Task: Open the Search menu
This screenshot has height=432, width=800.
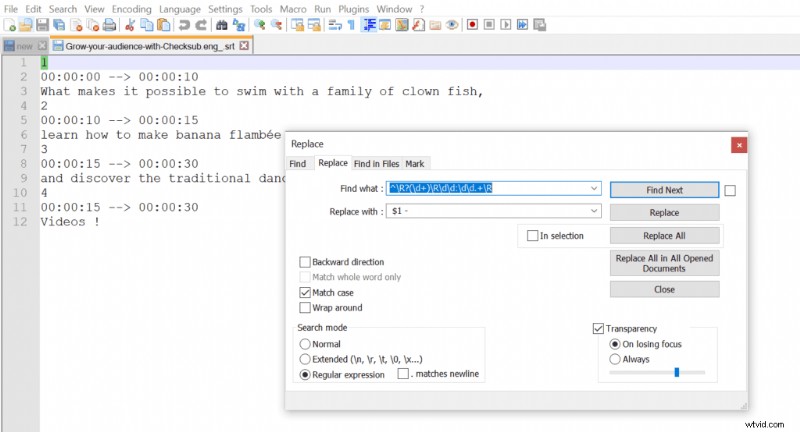Action: [x=63, y=9]
